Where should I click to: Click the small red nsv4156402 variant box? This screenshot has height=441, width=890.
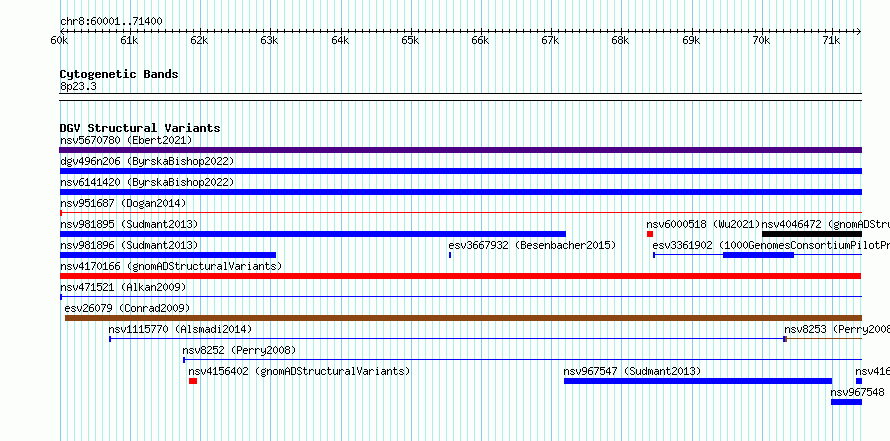click(193, 381)
